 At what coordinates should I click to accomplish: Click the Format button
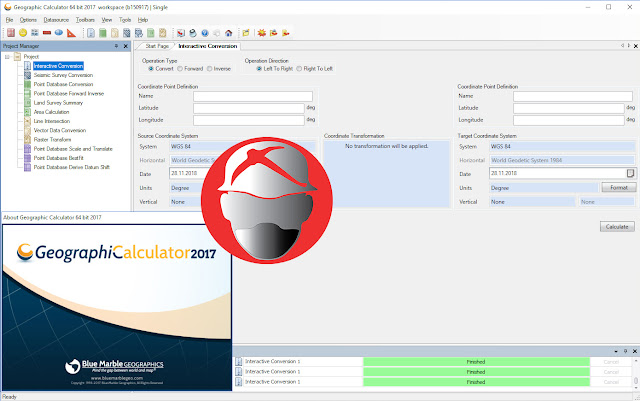point(619,187)
